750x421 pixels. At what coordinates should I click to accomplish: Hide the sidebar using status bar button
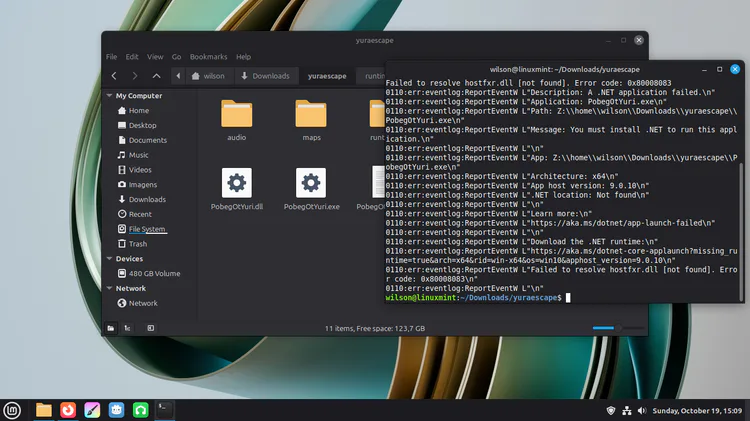[151, 328]
